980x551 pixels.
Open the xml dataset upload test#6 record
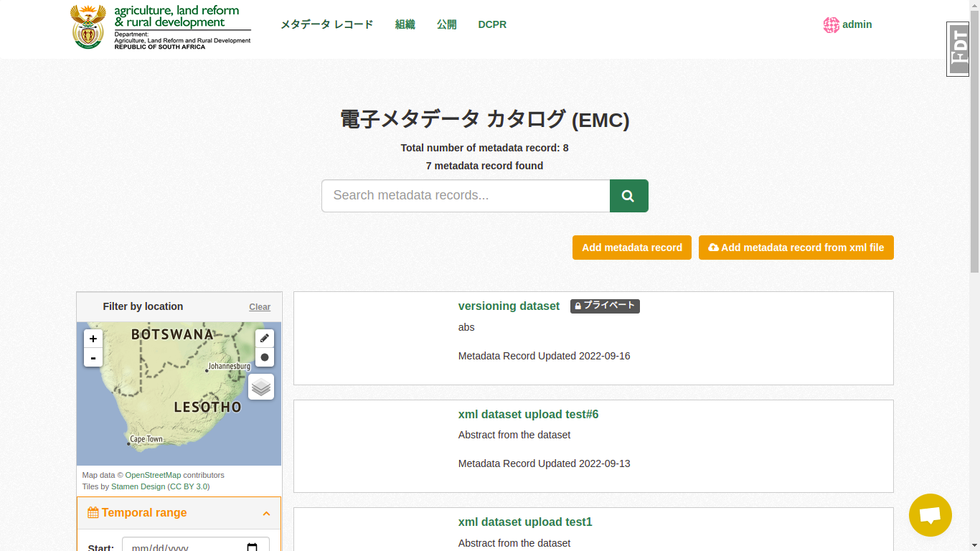click(x=528, y=414)
